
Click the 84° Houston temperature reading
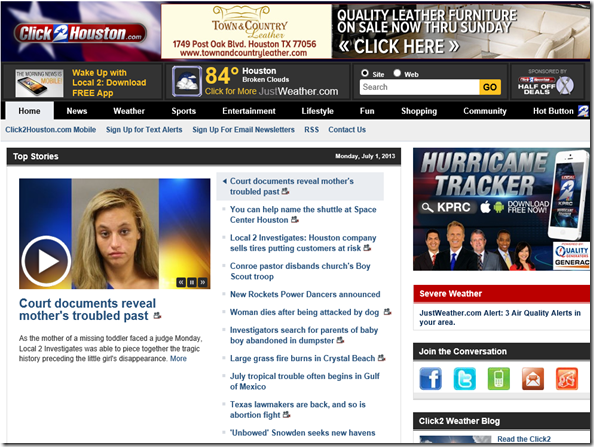point(222,75)
